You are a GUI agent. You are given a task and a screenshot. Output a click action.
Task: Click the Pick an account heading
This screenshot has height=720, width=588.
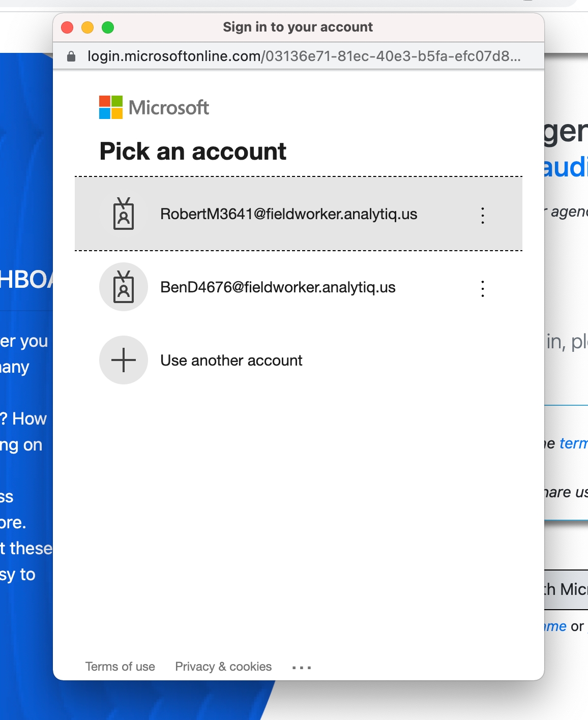[193, 152]
